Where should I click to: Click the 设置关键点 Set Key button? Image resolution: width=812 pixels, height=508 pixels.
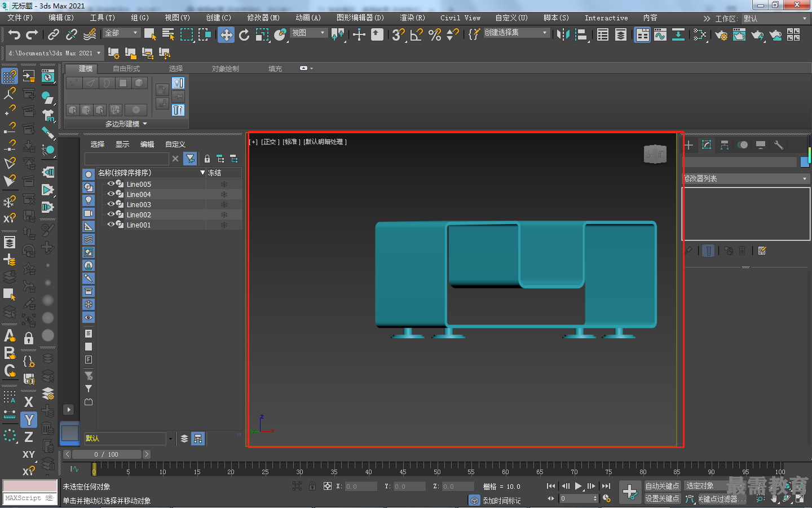[663, 499]
